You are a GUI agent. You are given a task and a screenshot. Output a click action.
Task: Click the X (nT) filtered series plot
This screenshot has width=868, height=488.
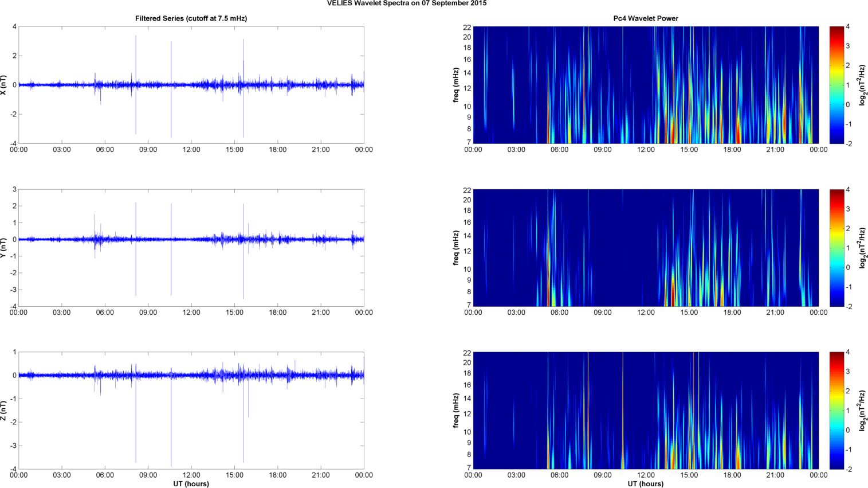coord(191,85)
